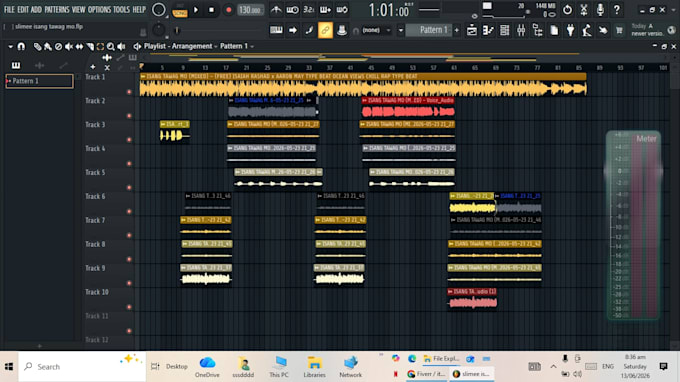Click the Windows taskbar Search box
The width and height of the screenshot is (680, 382).
tap(82, 367)
